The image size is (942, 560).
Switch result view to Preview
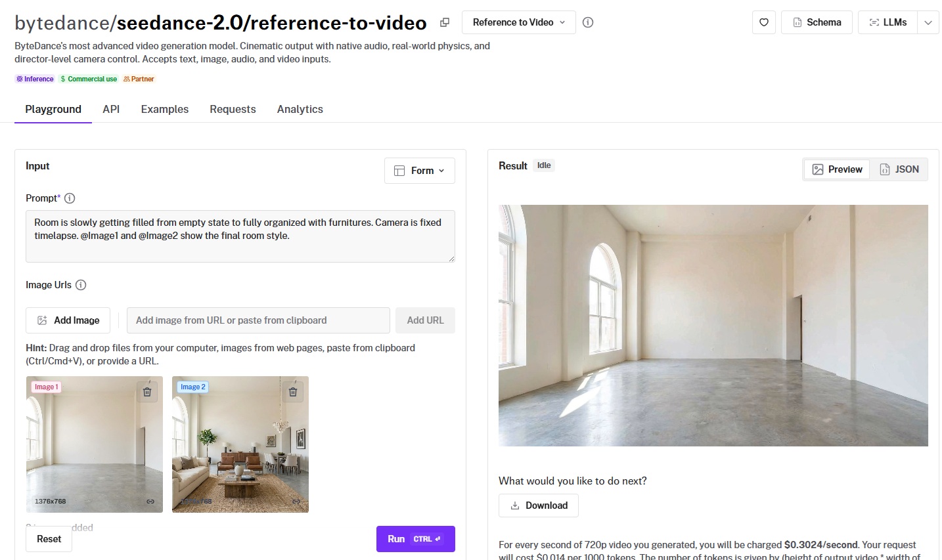tap(837, 169)
